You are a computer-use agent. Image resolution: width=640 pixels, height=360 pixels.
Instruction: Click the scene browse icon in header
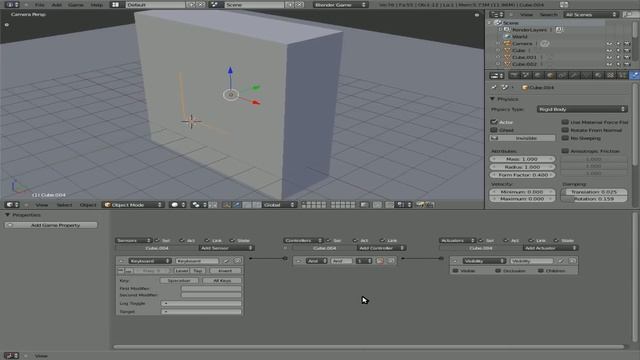coord(215,4)
